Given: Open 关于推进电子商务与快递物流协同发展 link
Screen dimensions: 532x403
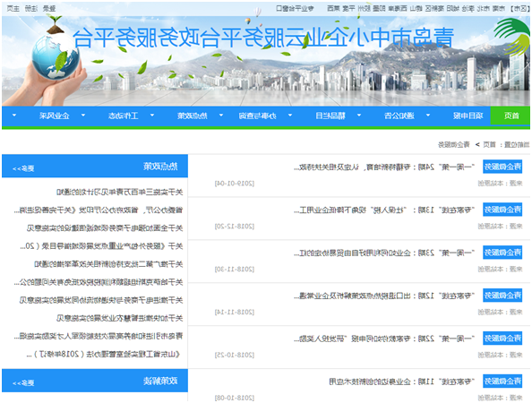Looking at the screenshot, I should click(x=101, y=300).
